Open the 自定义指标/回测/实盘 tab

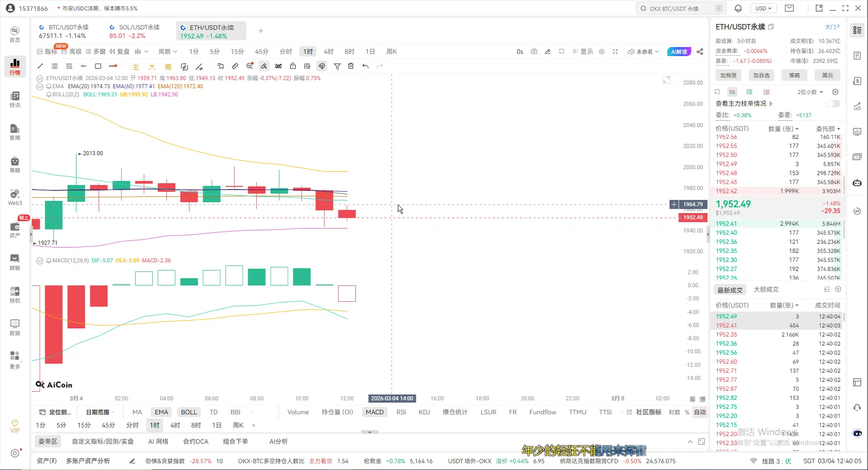[x=103, y=442]
